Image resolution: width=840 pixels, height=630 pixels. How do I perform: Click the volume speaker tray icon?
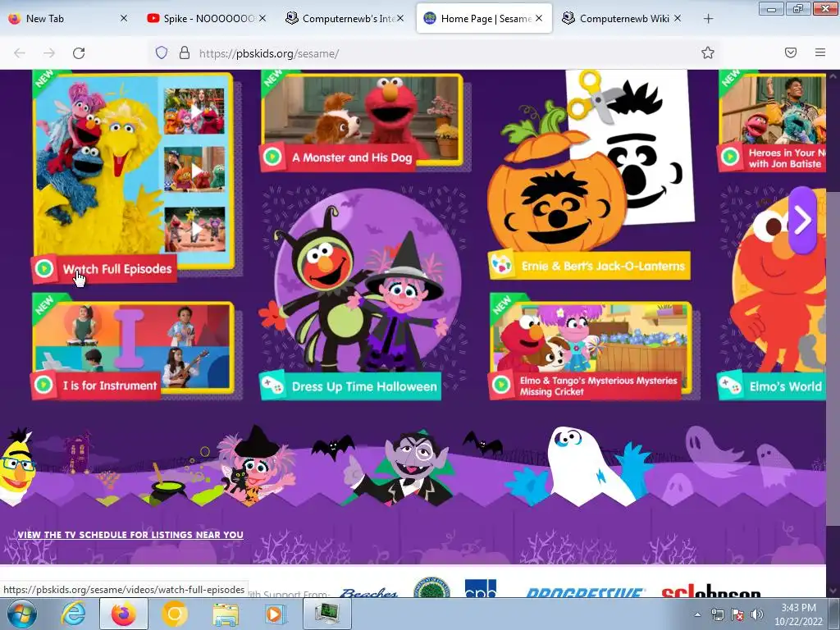(757, 614)
